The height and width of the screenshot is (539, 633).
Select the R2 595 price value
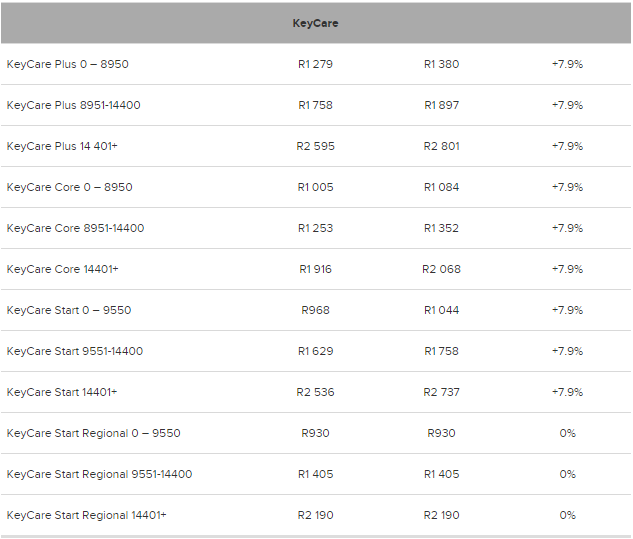pyautogui.click(x=315, y=146)
